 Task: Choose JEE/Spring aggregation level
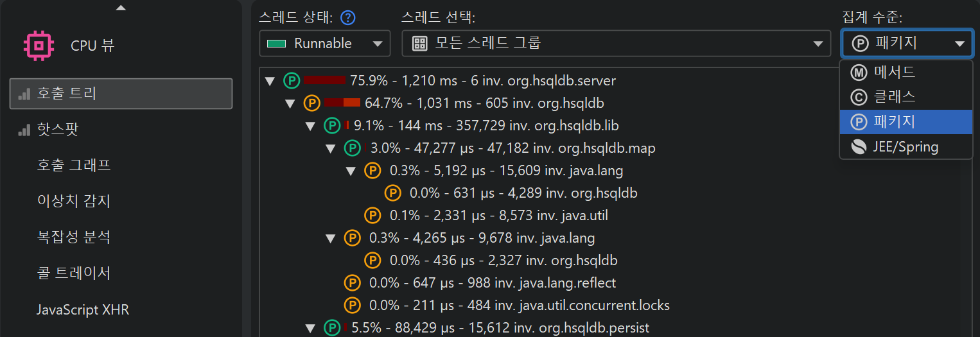tap(905, 147)
